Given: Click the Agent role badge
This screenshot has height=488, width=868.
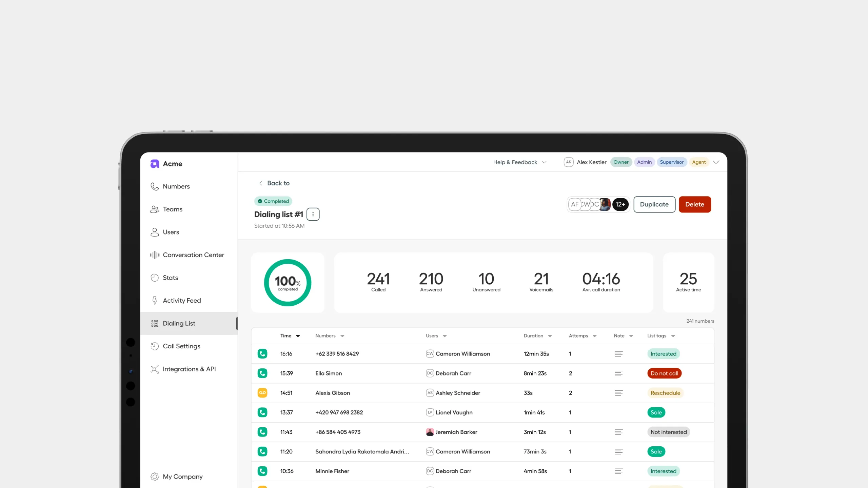Looking at the screenshot, I should 699,162.
